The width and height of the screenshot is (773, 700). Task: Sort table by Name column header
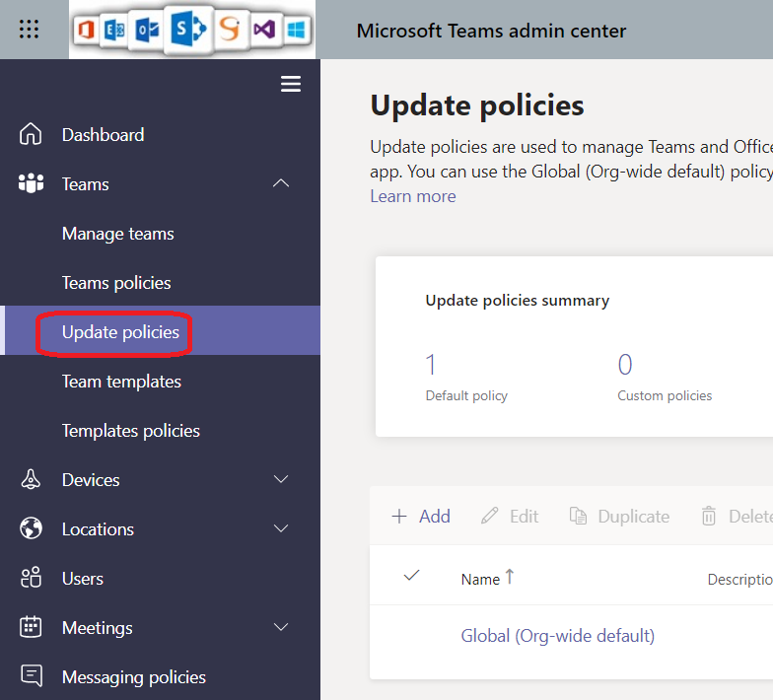(481, 579)
